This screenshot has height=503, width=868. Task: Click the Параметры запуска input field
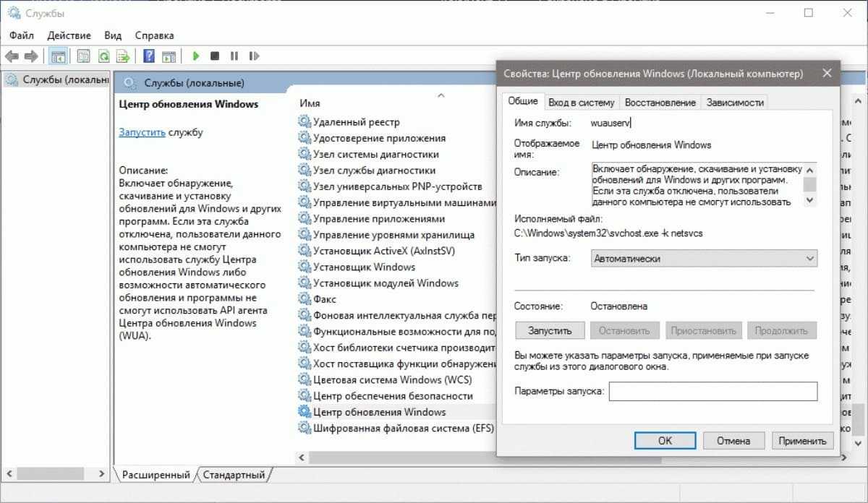coord(712,391)
